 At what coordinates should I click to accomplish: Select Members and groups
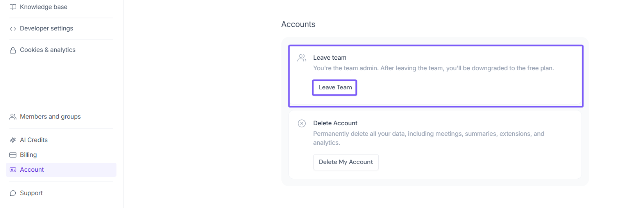tap(50, 117)
